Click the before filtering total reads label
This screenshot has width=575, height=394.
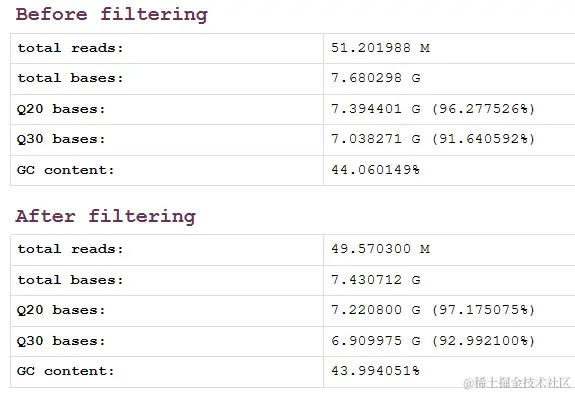click(70, 48)
